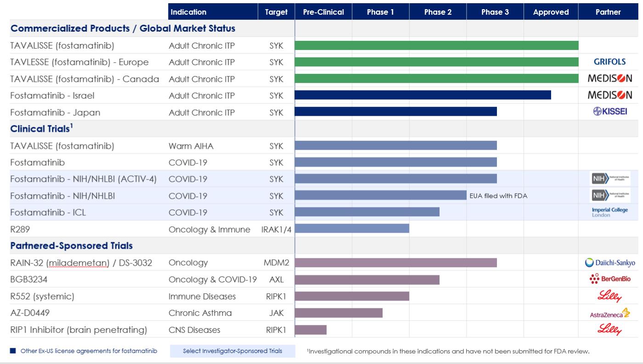Click the MEDISON logo in the Israel row
Screen dimensions: 643x364
tap(610, 95)
